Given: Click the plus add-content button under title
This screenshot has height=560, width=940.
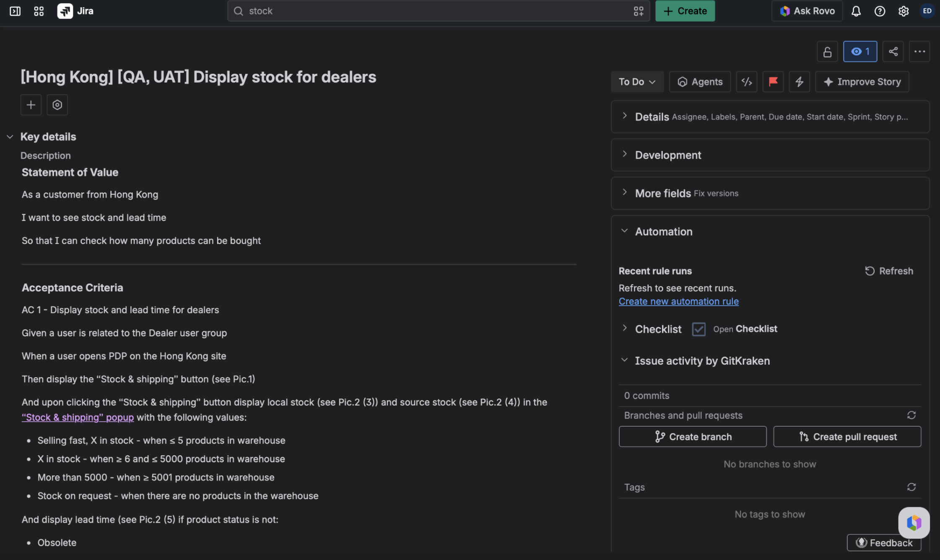Looking at the screenshot, I should 31,105.
